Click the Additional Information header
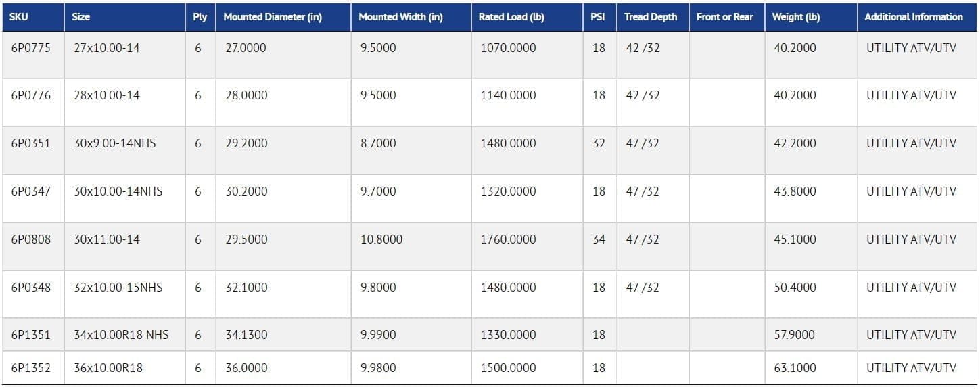The image size is (980, 389). 917,17
